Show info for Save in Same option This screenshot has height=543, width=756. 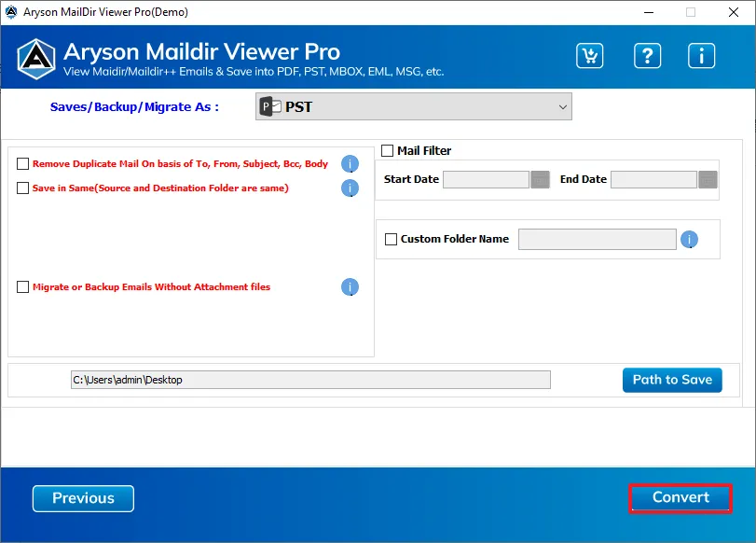pos(351,188)
